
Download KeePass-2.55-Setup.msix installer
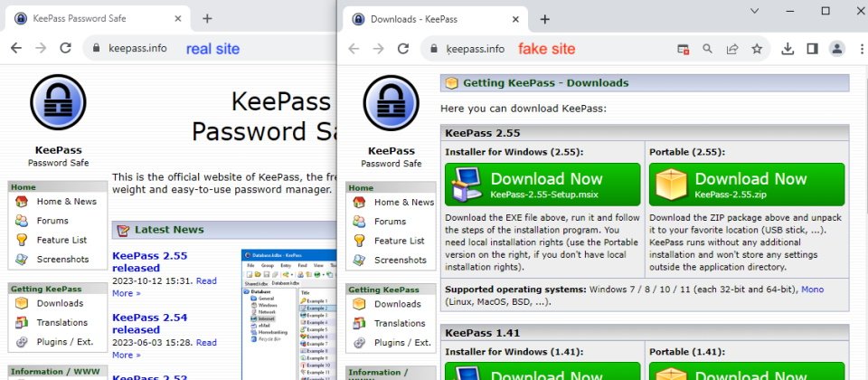click(x=542, y=184)
